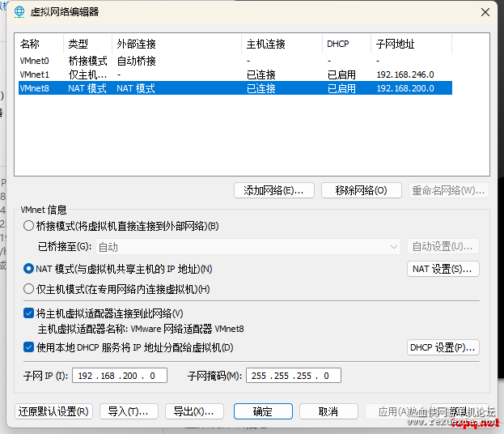Click 自动桥接 cell in VMnet0 row
The width and height of the screenshot is (504, 434).
(x=136, y=61)
